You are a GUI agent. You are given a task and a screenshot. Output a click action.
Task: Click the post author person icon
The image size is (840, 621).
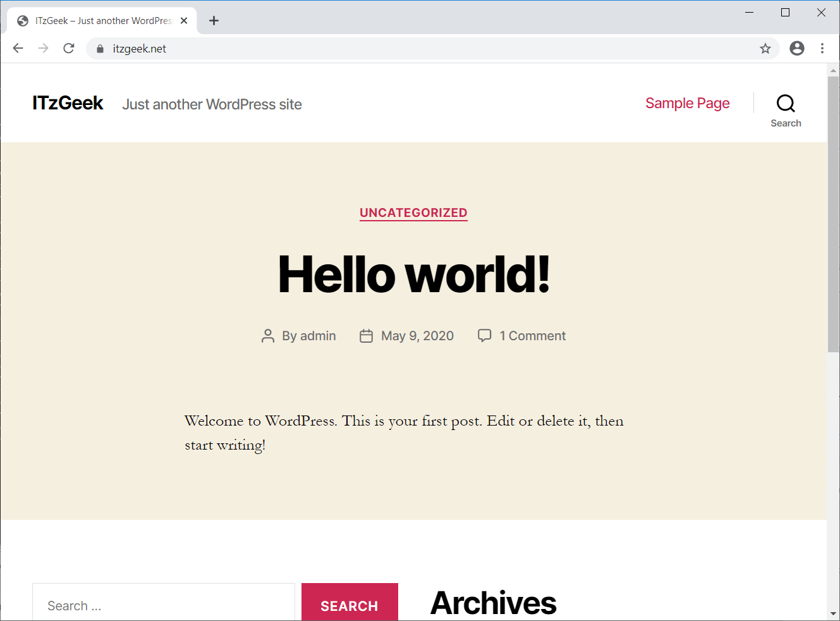click(x=268, y=336)
